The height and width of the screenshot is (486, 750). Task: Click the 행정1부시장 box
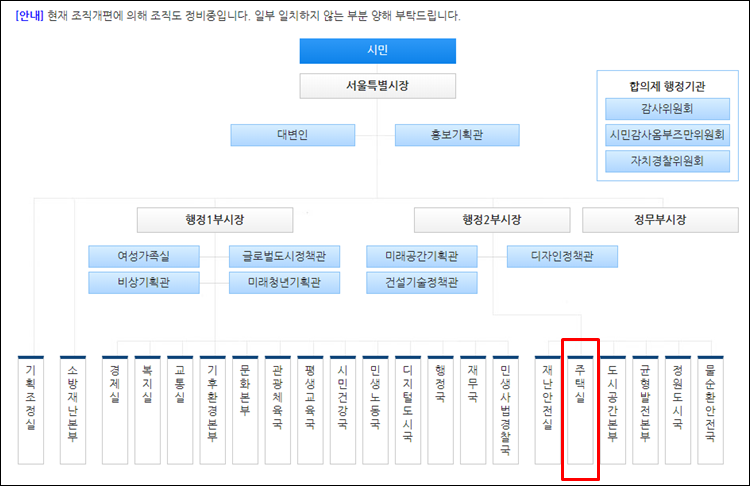pyautogui.click(x=215, y=220)
